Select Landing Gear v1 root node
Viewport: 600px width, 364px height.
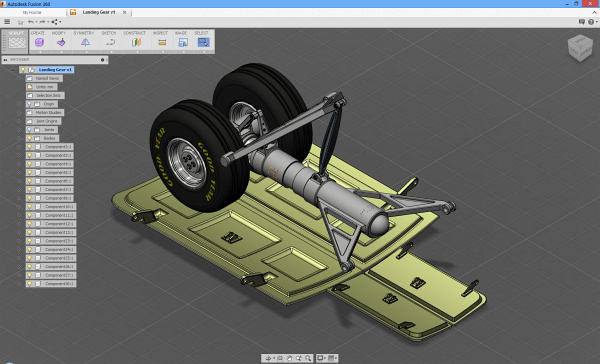tap(55, 70)
